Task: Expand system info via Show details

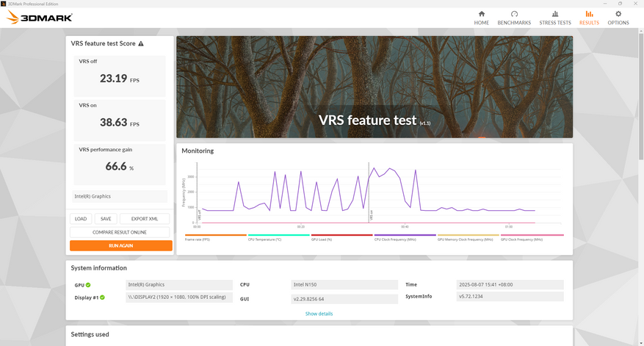Action: pyautogui.click(x=319, y=314)
